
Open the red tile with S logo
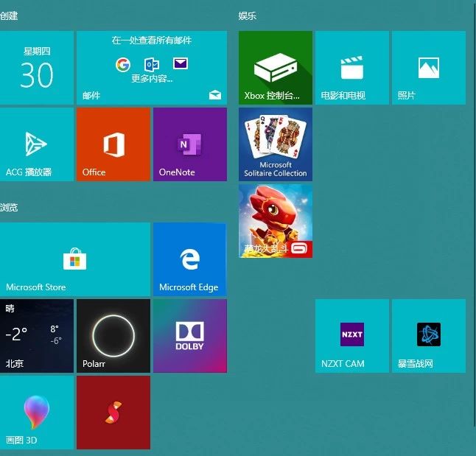click(x=113, y=413)
